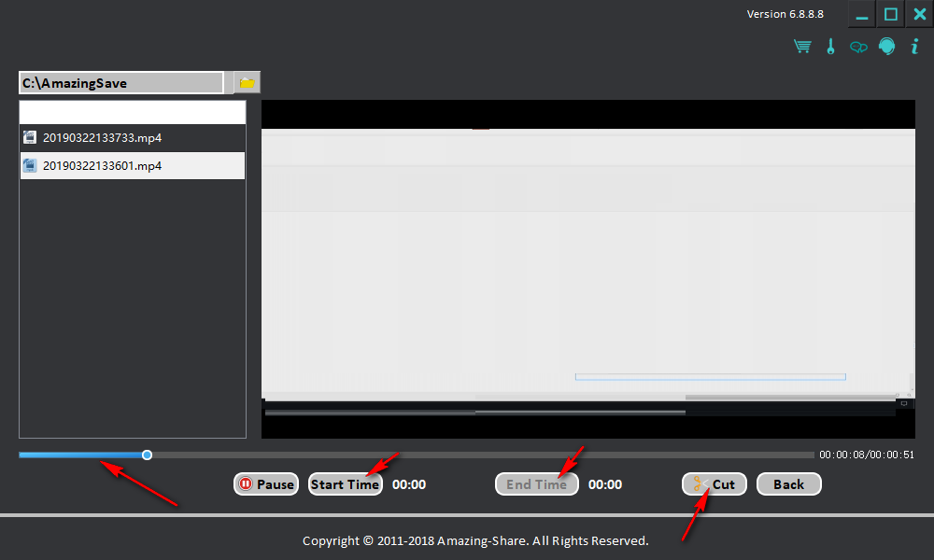Close the application window
The width and height of the screenshot is (934, 560).
point(920,14)
